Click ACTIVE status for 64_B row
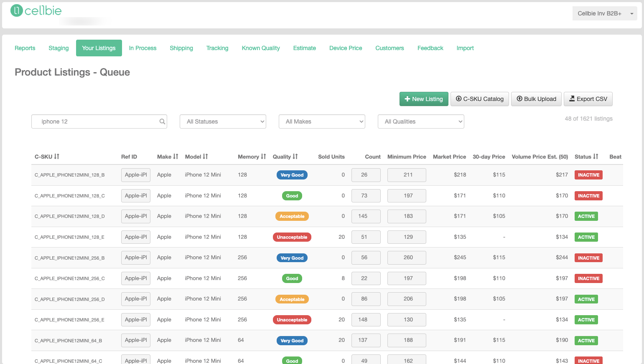This screenshot has width=644, height=364. tap(586, 341)
